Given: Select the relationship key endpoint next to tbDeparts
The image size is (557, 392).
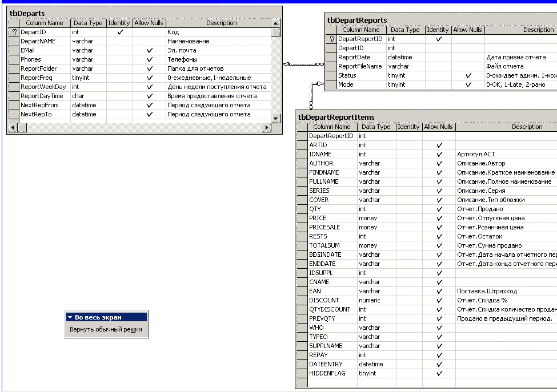Looking at the screenshot, I should 287,64.
